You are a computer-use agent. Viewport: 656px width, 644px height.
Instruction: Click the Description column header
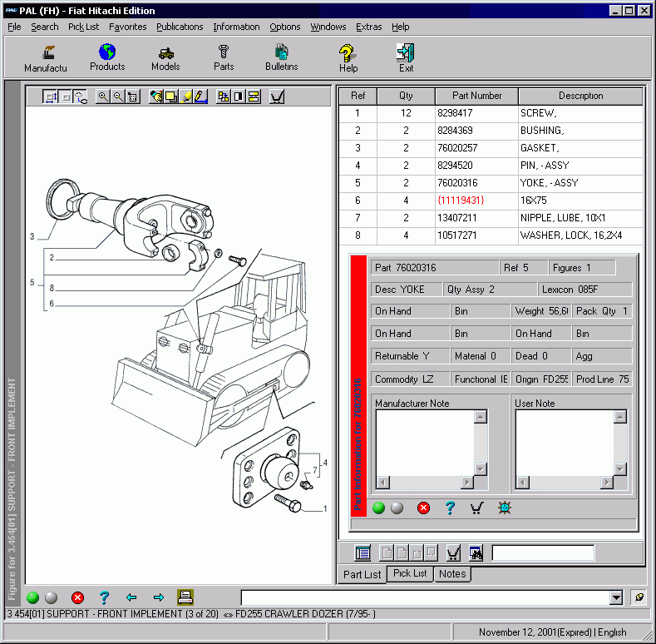[580, 96]
